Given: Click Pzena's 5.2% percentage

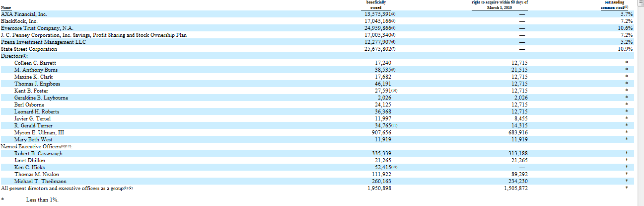Looking at the screenshot, I should (x=626, y=42).
